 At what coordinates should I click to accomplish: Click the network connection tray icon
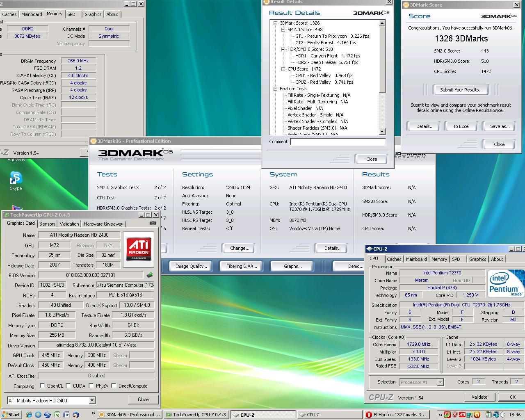(x=496, y=415)
